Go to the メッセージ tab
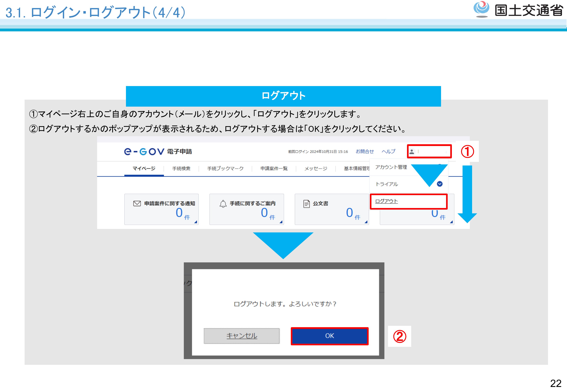 pyautogui.click(x=316, y=168)
